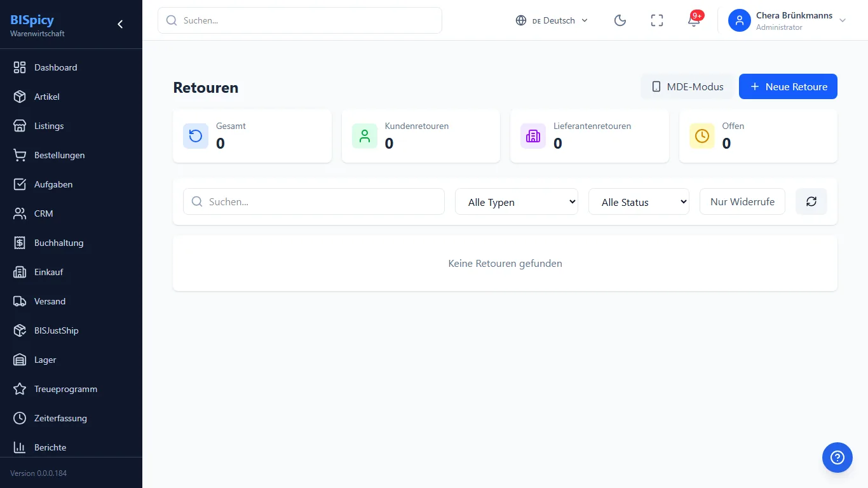Click the Version 0.0.0.184 text
The height and width of the screenshot is (488, 868).
pos(38,473)
